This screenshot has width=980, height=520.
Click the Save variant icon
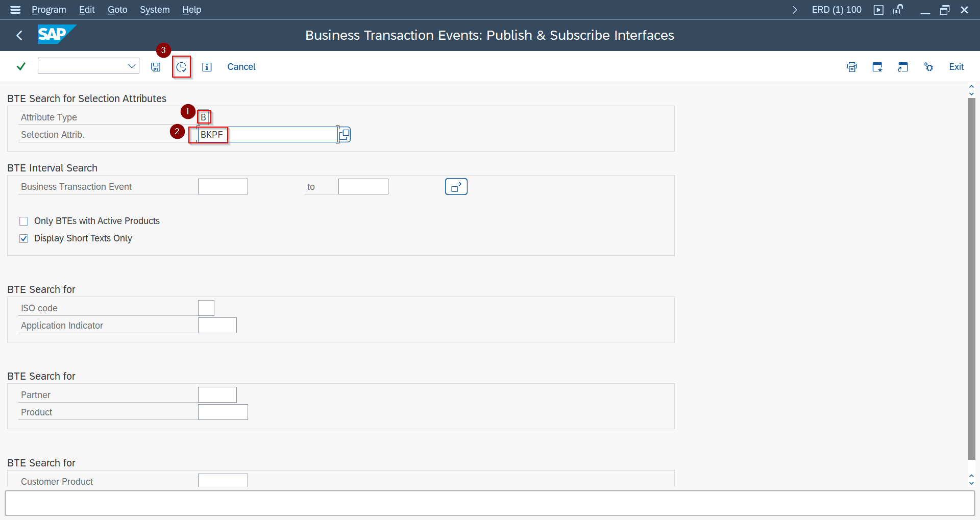coord(156,67)
